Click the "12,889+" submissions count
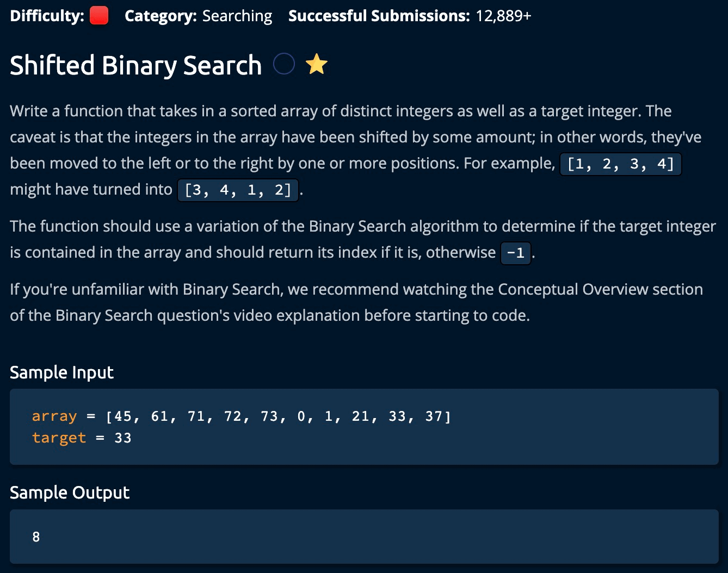Image resolution: width=728 pixels, height=573 pixels. click(x=503, y=16)
